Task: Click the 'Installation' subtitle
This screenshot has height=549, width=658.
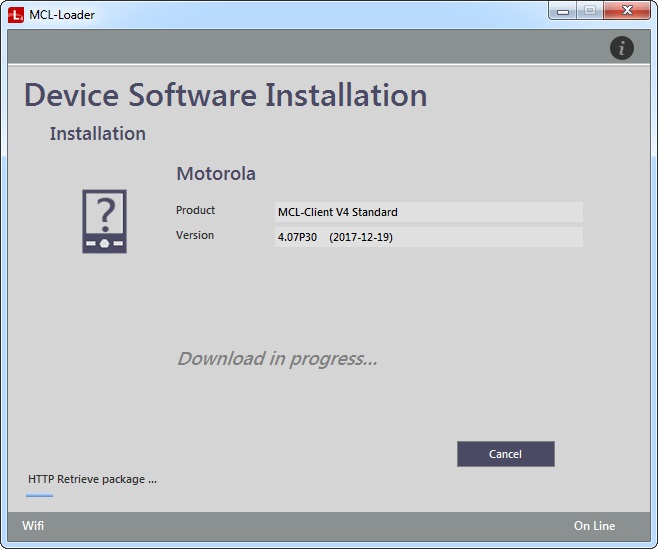Action: click(98, 134)
